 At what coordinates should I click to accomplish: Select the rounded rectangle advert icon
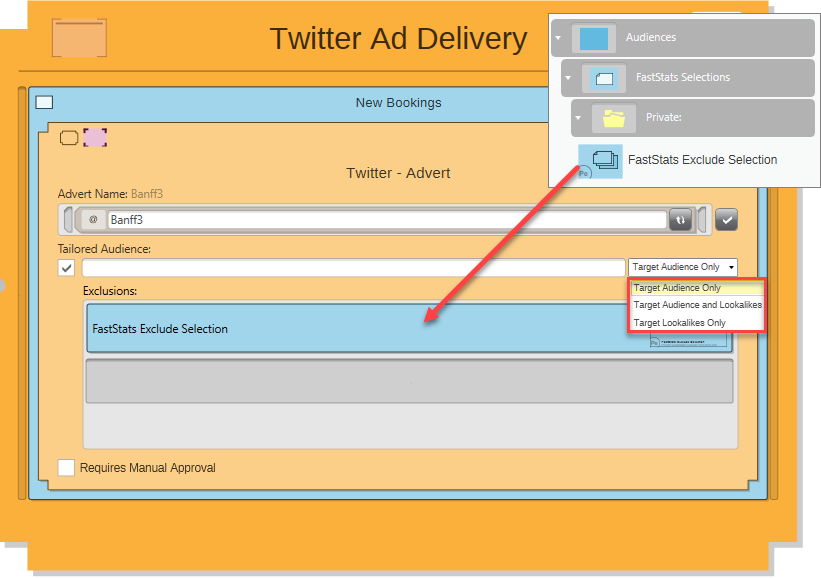point(69,138)
